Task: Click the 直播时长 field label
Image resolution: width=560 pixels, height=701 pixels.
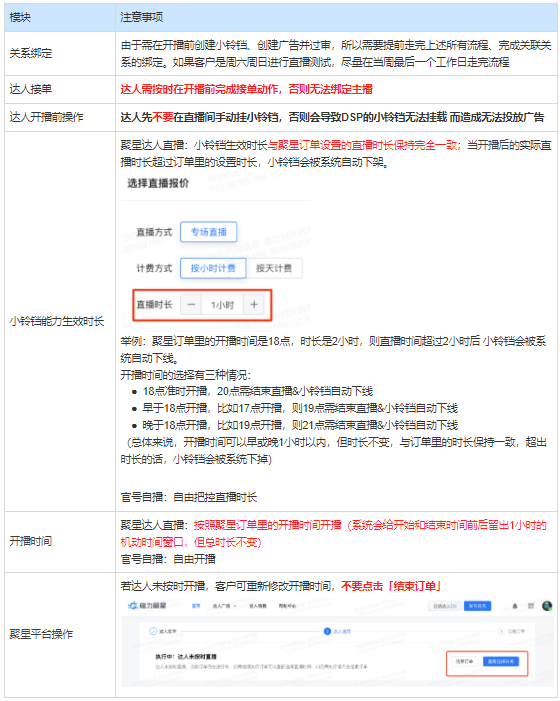Action: [x=154, y=305]
